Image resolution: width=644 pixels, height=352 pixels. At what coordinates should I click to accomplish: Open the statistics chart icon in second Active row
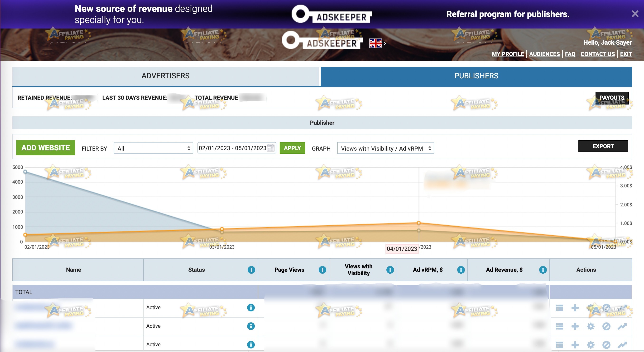point(622,326)
